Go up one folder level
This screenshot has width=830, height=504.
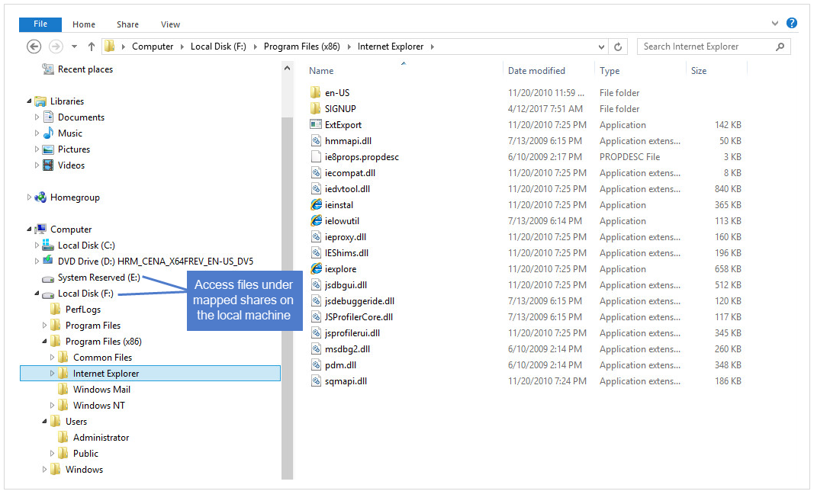coord(92,47)
